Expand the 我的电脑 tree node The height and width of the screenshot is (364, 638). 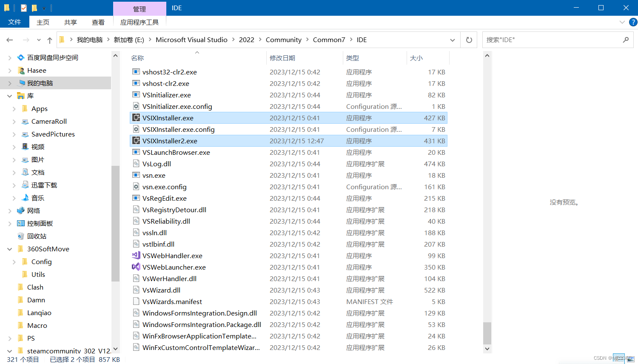tap(10, 83)
